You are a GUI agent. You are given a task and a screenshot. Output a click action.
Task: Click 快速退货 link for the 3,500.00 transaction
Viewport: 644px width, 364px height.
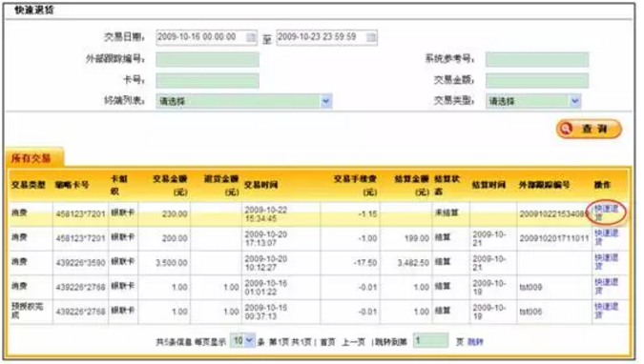(x=606, y=262)
